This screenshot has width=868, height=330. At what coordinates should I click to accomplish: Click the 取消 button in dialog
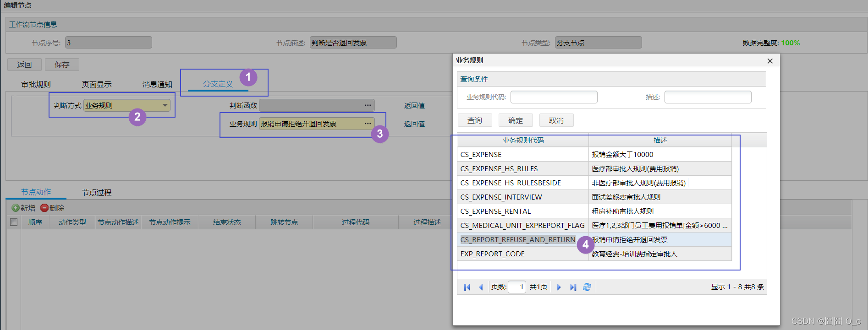coord(556,120)
